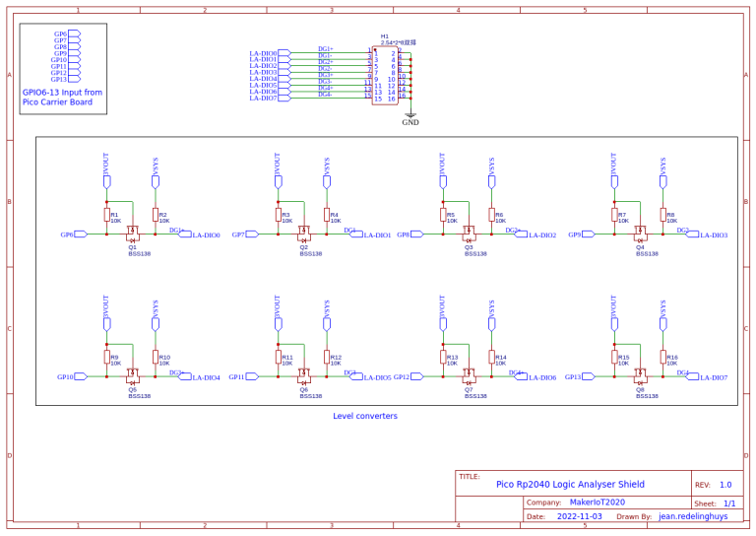
Task: Click the 'GPIO6-13 Input from Pico Carrier Board' note
Action: click(x=62, y=97)
